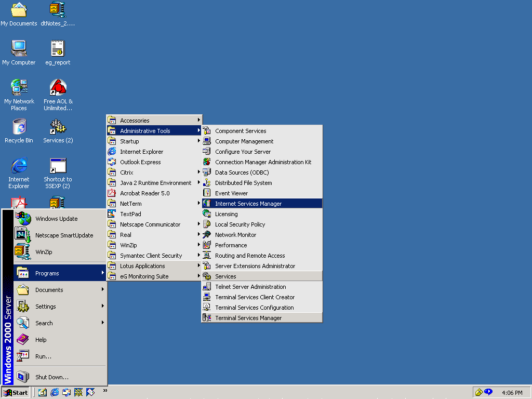Viewport: 532px width, 399px height.
Task: Expand the Accessories program folder
Action: pos(154,121)
